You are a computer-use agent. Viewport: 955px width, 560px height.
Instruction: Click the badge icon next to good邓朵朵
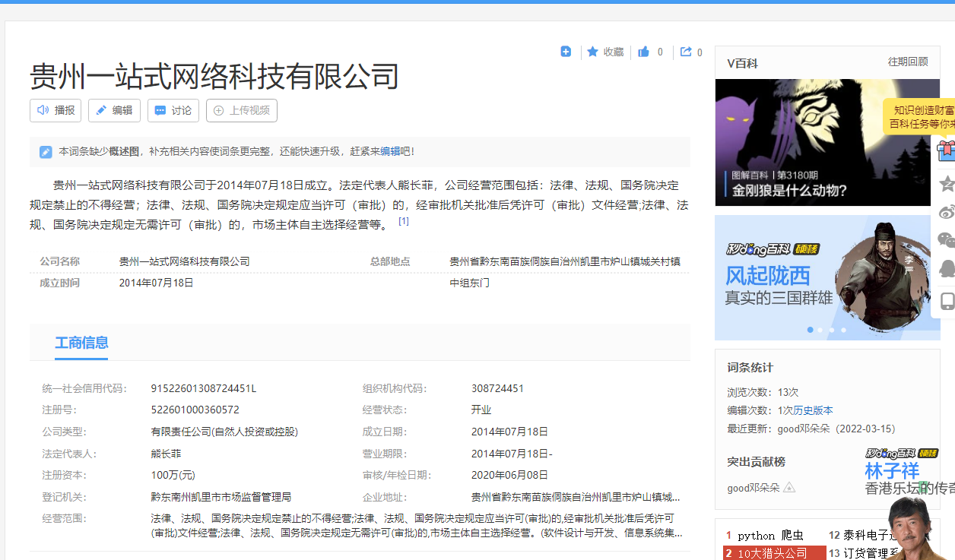coord(789,488)
